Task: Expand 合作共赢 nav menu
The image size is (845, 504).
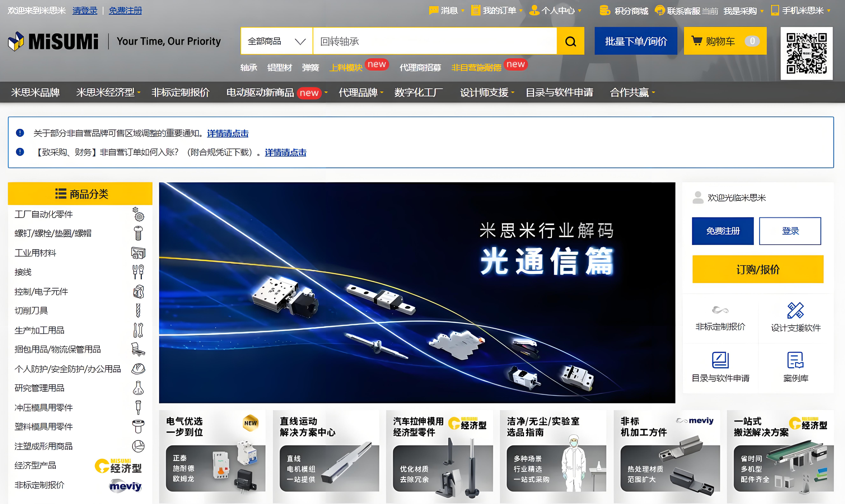Action: pyautogui.click(x=653, y=92)
